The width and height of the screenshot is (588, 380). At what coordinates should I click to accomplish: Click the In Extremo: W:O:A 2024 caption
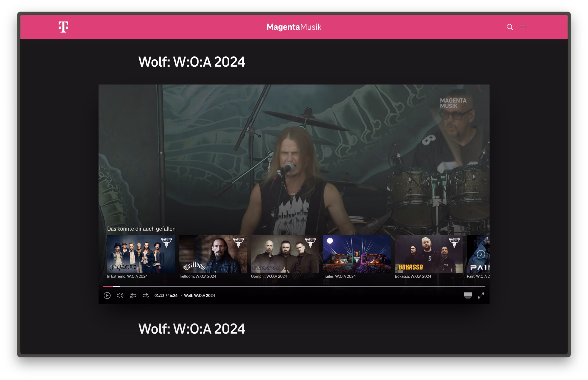tap(127, 276)
